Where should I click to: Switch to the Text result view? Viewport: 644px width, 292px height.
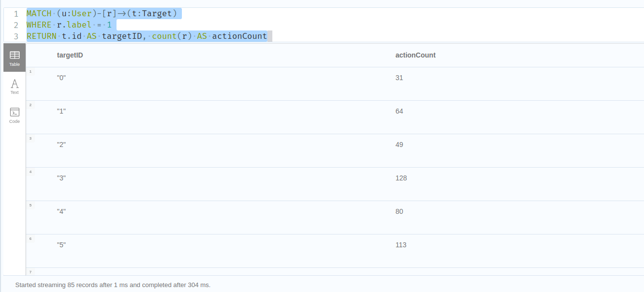[14, 87]
